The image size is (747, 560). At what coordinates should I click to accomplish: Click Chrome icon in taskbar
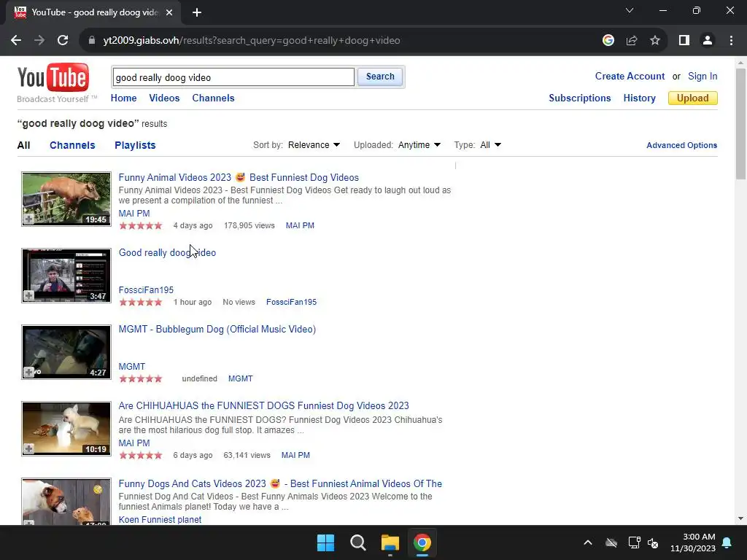tap(422, 542)
